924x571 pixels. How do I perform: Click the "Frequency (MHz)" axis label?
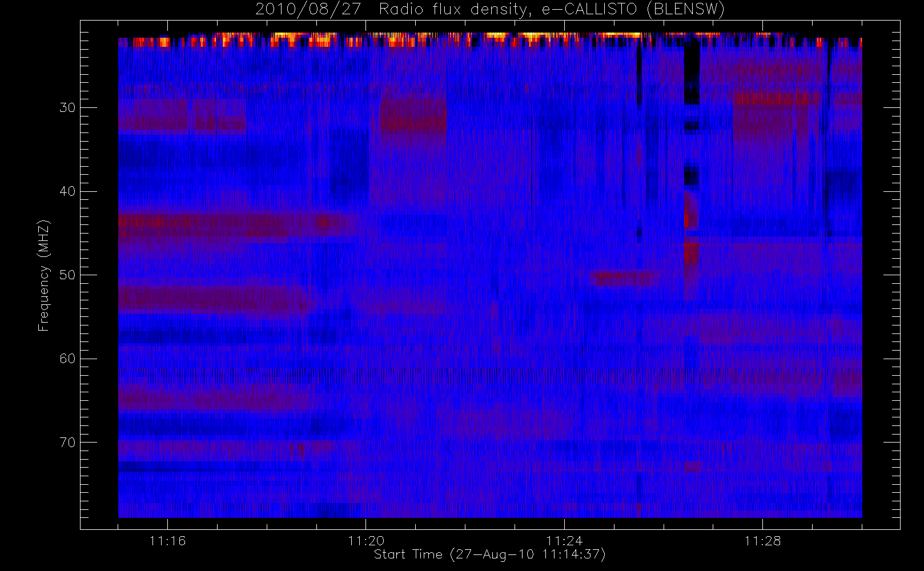pos(44,275)
